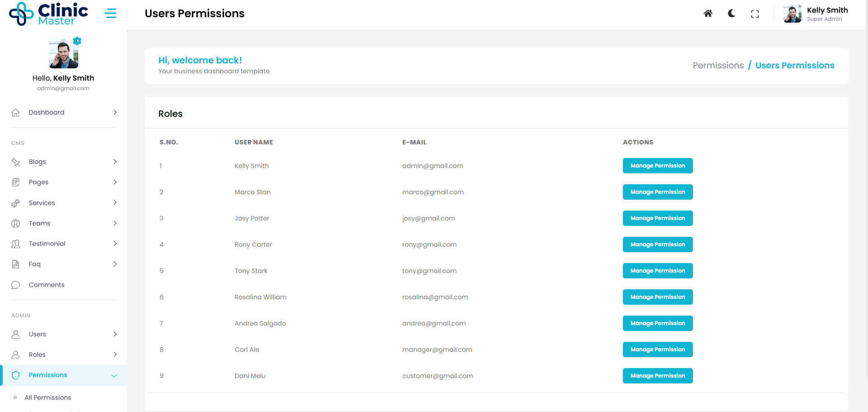868x412 pixels.
Task: Select All Permissions submenu item
Action: point(48,398)
